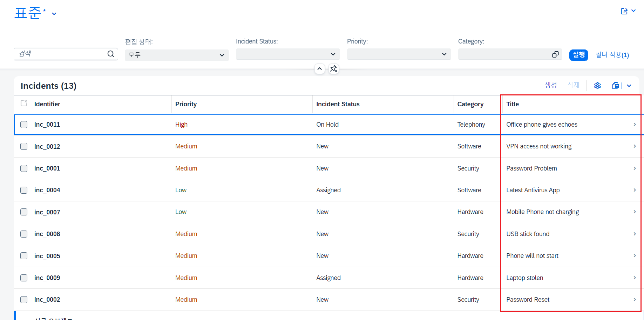Click the Incident Status column header
644x320 pixels.
coord(338,104)
